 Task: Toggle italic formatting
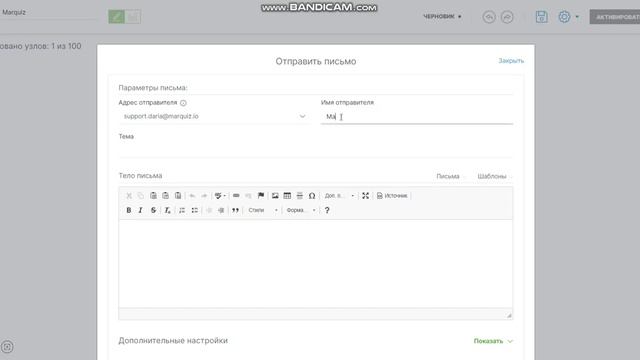pyautogui.click(x=140, y=210)
